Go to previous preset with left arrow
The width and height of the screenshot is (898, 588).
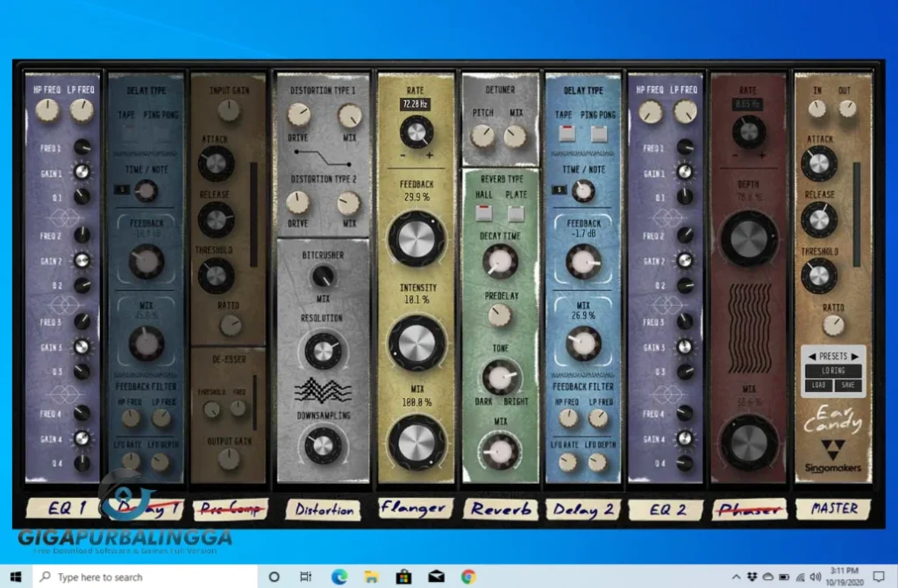click(812, 357)
